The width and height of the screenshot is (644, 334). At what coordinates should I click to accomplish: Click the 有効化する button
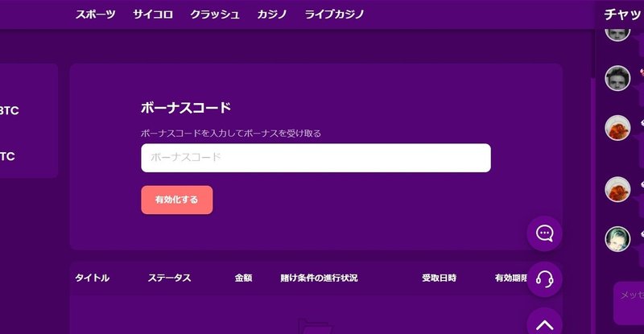coord(177,200)
